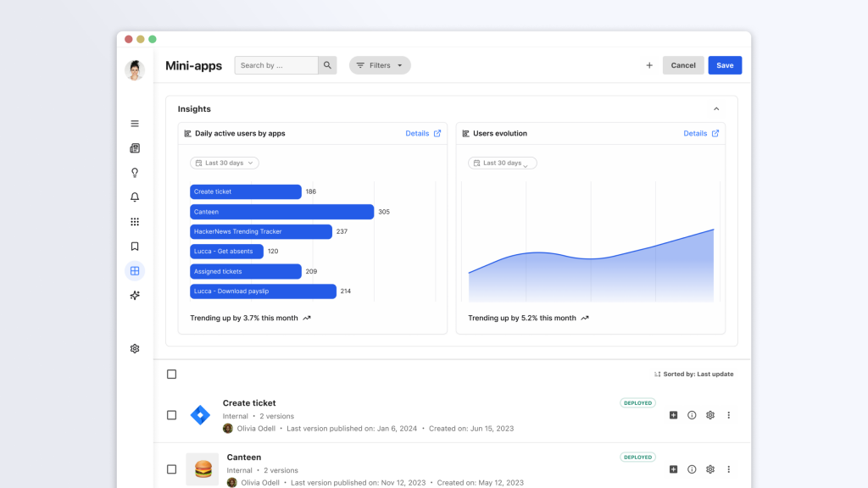868x488 pixels.
Task: Collapse the Insights panel
Action: point(716,109)
